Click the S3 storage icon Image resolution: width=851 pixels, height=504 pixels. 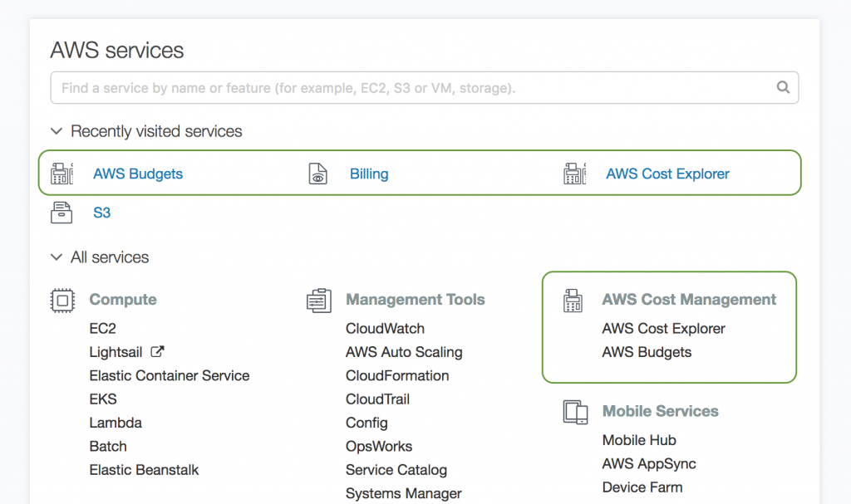(62, 213)
